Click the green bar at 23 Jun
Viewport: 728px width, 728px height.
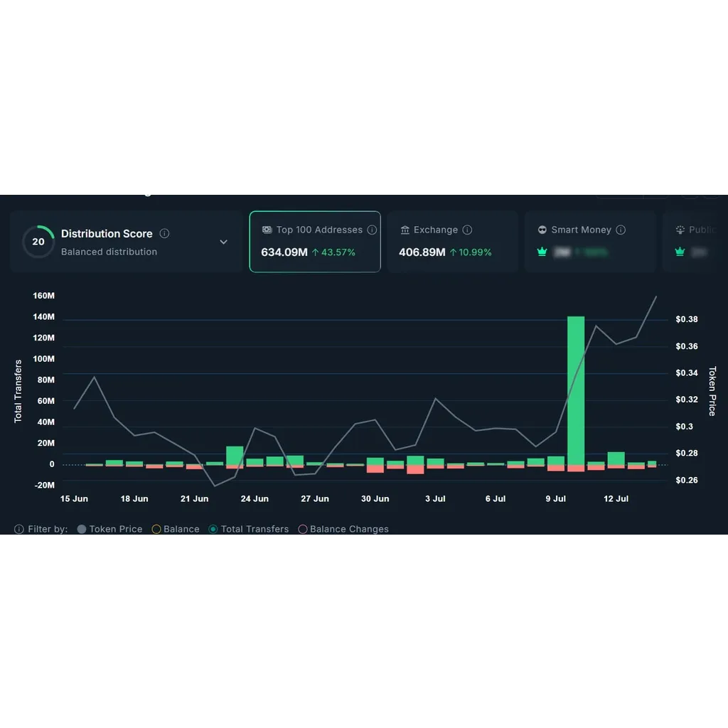pyautogui.click(x=235, y=456)
